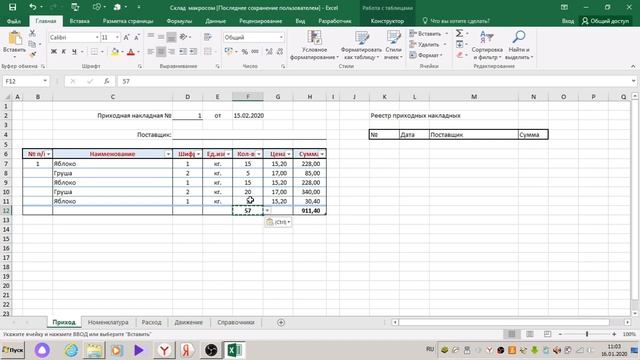The width and height of the screenshot is (640, 360).
Task: Pick the font color red A
Action: coord(131,51)
